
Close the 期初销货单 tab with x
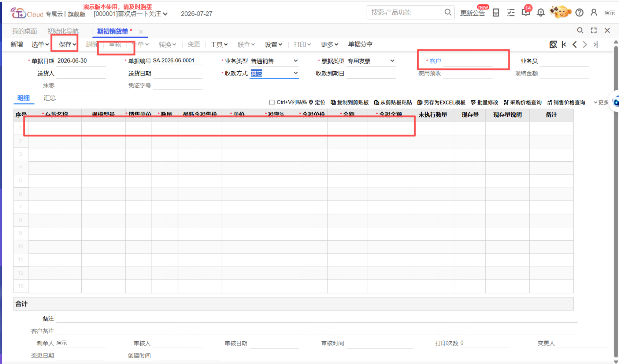click(141, 32)
